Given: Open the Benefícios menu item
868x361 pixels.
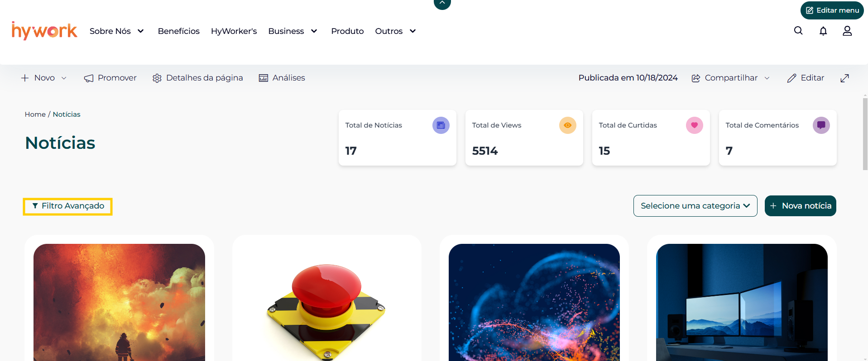Looking at the screenshot, I should [178, 31].
